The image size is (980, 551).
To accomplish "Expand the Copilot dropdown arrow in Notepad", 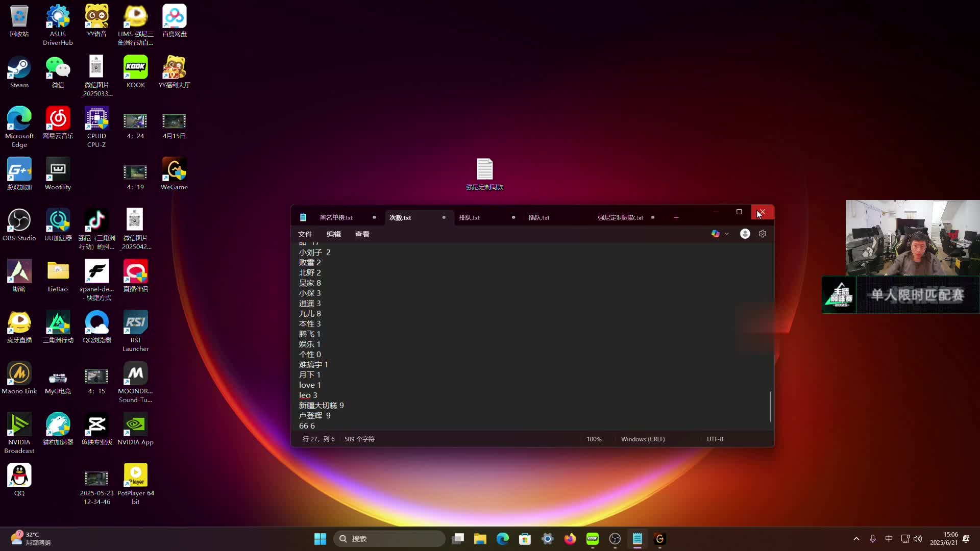I will coord(727,234).
